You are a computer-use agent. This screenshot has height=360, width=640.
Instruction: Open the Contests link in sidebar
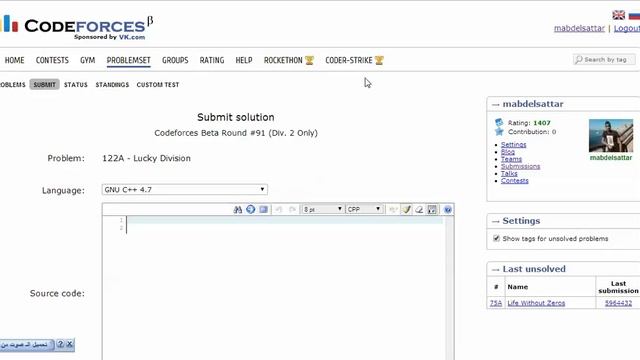tap(515, 181)
